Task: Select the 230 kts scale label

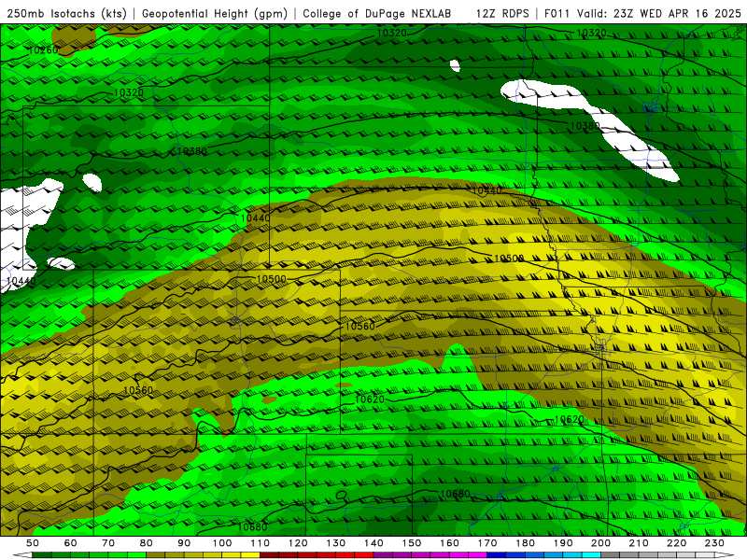Action: point(714,543)
